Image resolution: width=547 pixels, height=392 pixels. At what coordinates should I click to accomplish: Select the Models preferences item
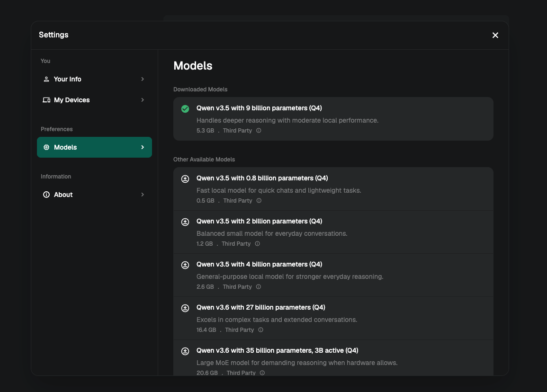click(x=94, y=147)
